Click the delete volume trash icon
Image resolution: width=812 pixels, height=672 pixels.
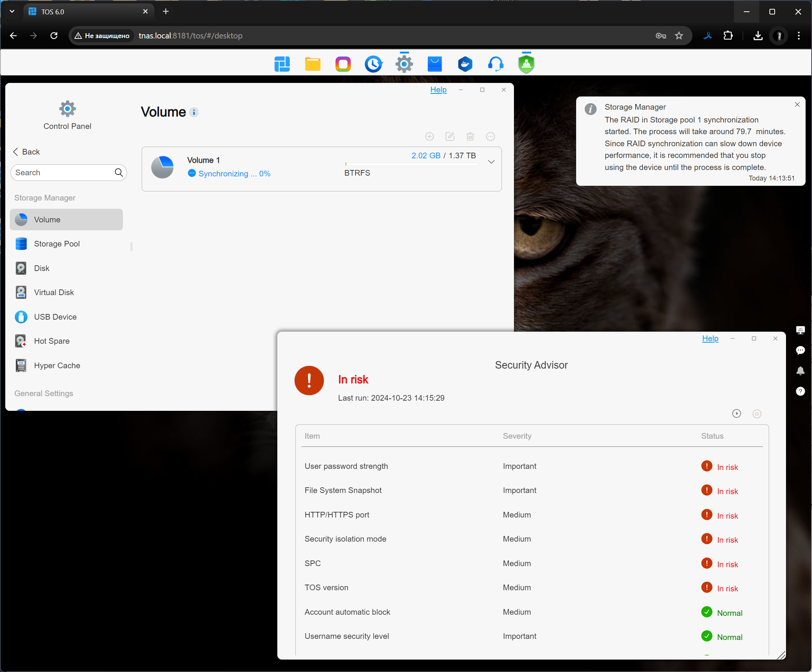point(470,136)
